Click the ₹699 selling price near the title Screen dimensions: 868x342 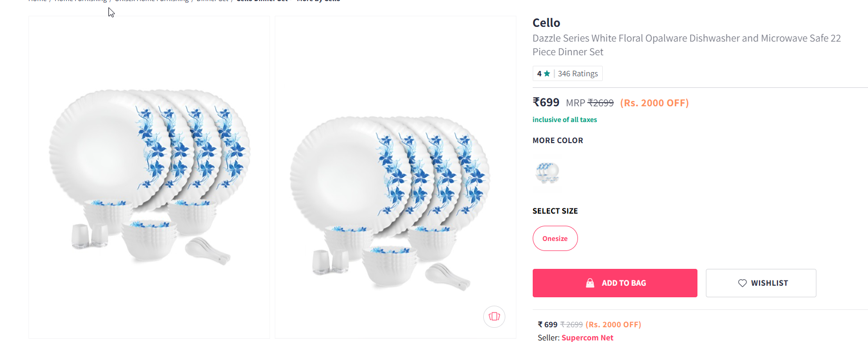[x=546, y=103]
